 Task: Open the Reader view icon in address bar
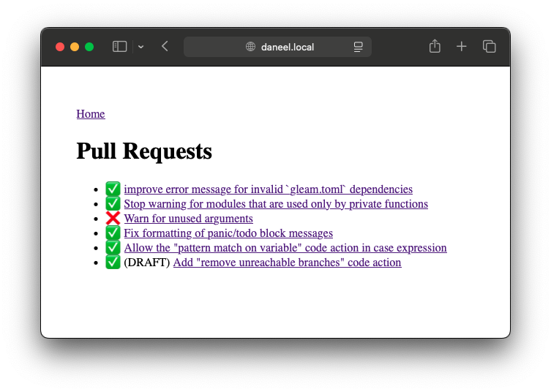(358, 47)
